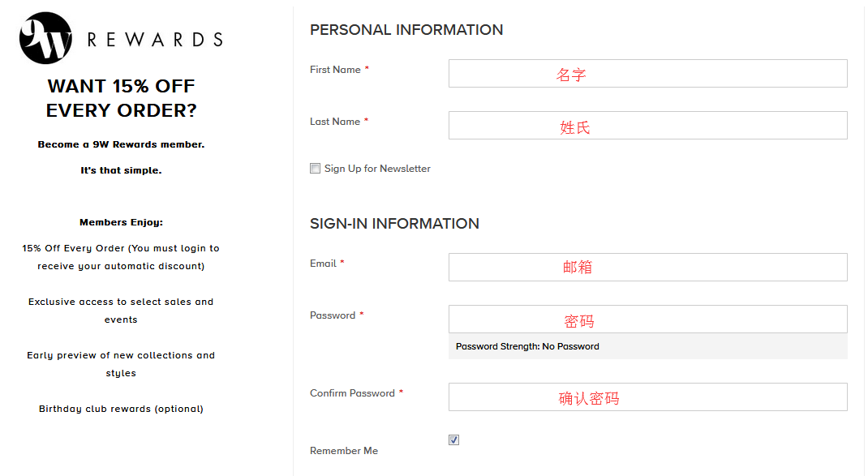Focus the First Name input field
The width and height of the screenshot is (868, 476).
click(x=647, y=74)
